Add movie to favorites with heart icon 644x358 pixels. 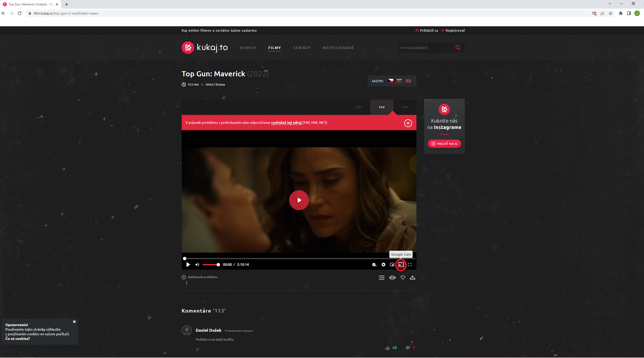403,278
